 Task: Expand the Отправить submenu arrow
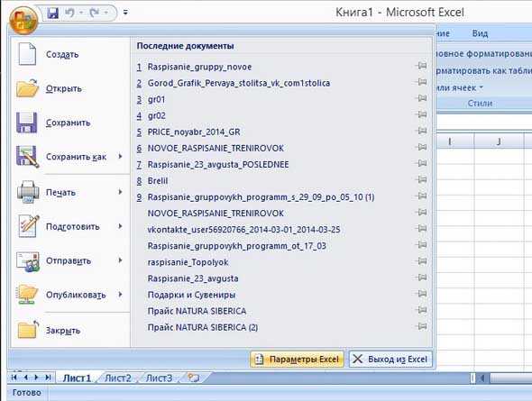(121, 260)
